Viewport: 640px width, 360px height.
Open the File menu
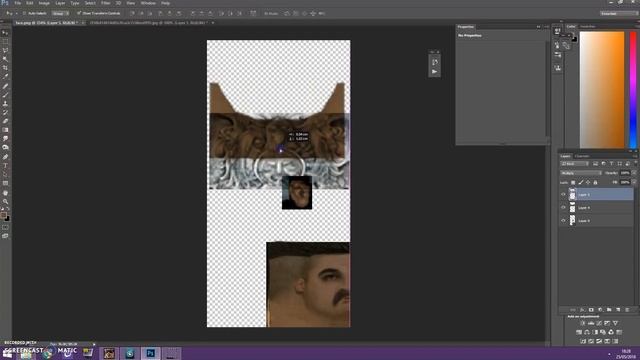pos(18,3)
